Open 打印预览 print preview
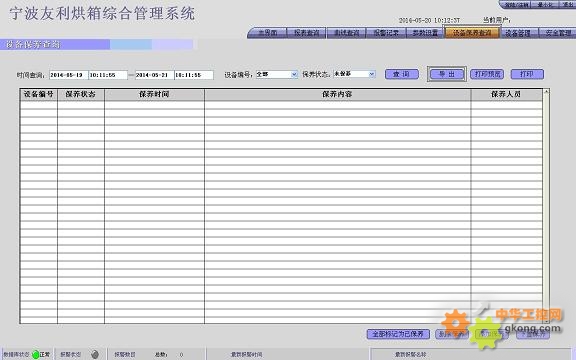 pyautogui.click(x=487, y=74)
